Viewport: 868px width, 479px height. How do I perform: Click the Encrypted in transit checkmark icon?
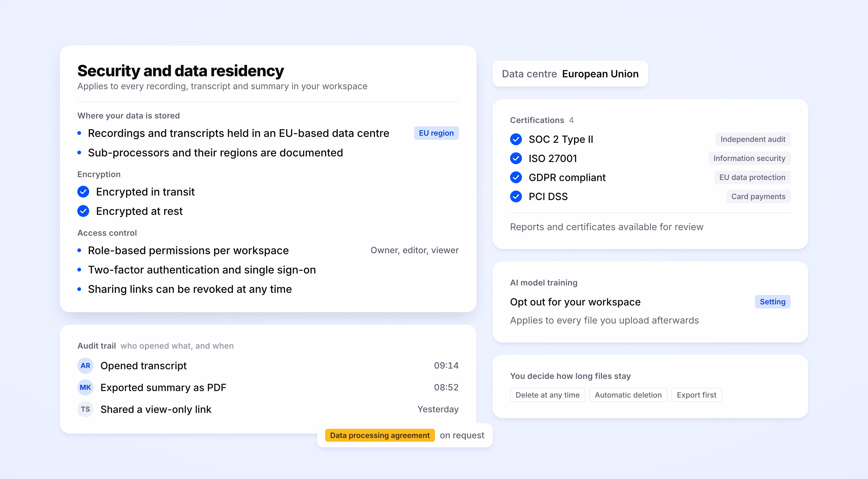[83, 192]
